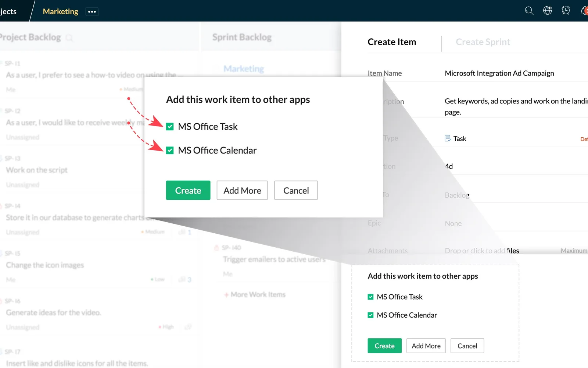Viewport: 588px width, 368px height.
Task: Click the globe icon in top bar
Action: click(x=547, y=11)
